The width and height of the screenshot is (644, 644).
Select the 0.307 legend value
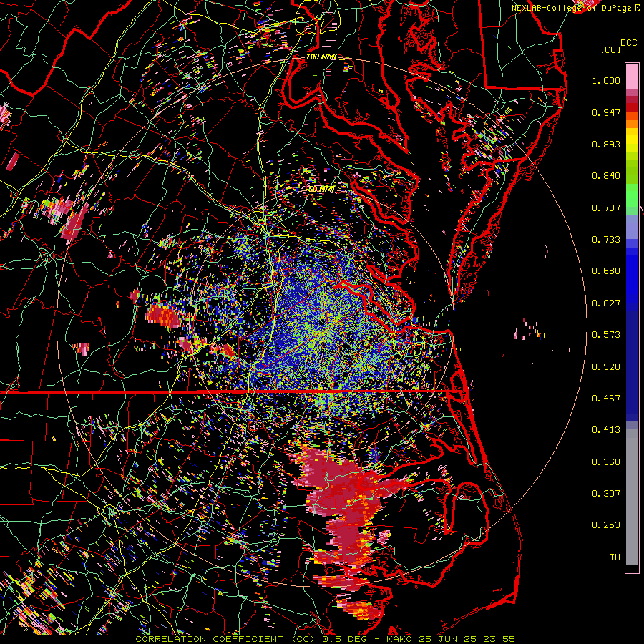tap(606, 494)
